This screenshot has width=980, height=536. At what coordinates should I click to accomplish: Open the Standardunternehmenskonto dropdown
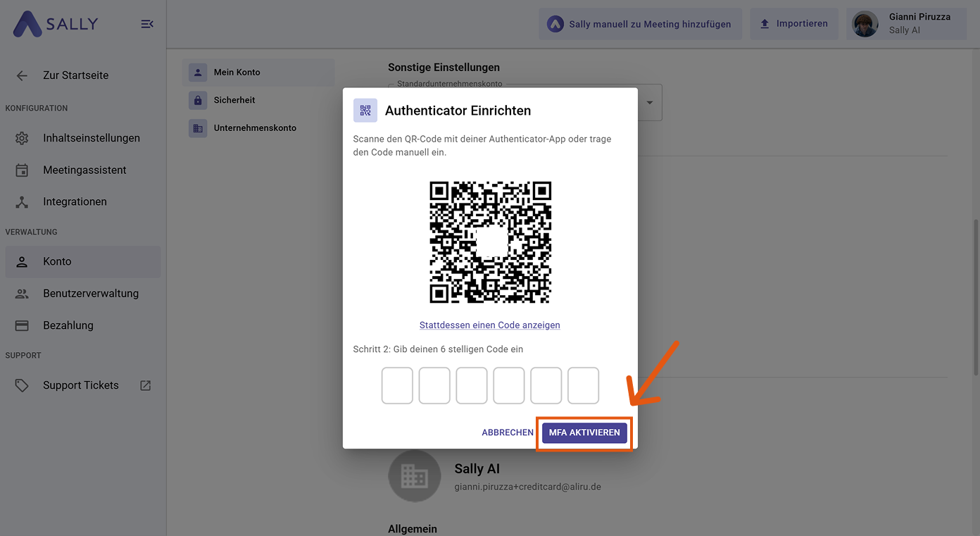(649, 102)
